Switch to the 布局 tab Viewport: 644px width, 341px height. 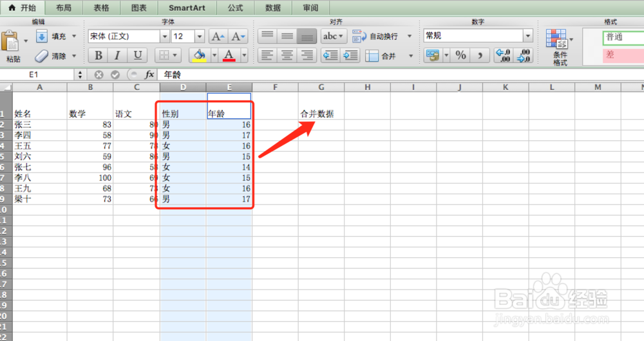pyautogui.click(x=64, y=8)
